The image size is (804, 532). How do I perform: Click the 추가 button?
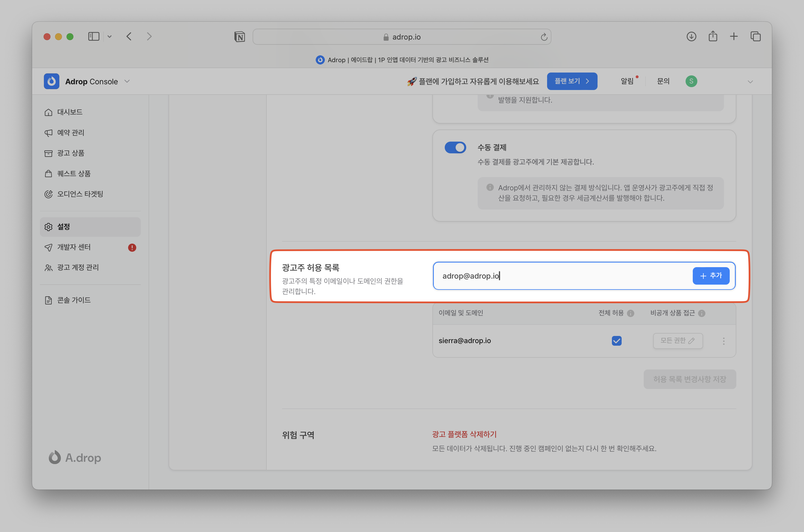point(711,276)
